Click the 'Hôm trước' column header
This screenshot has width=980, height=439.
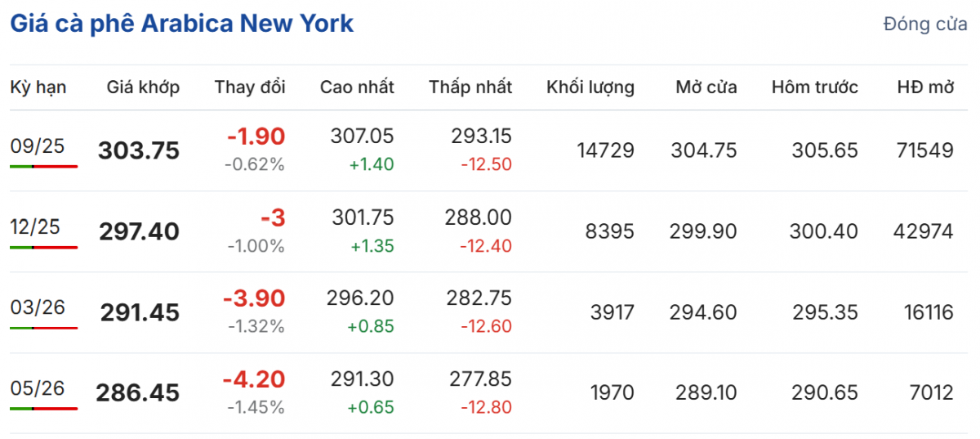coord(814,87)
